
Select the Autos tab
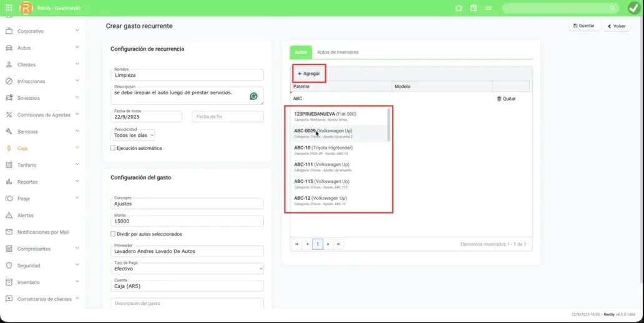click(x=300, y=52)
